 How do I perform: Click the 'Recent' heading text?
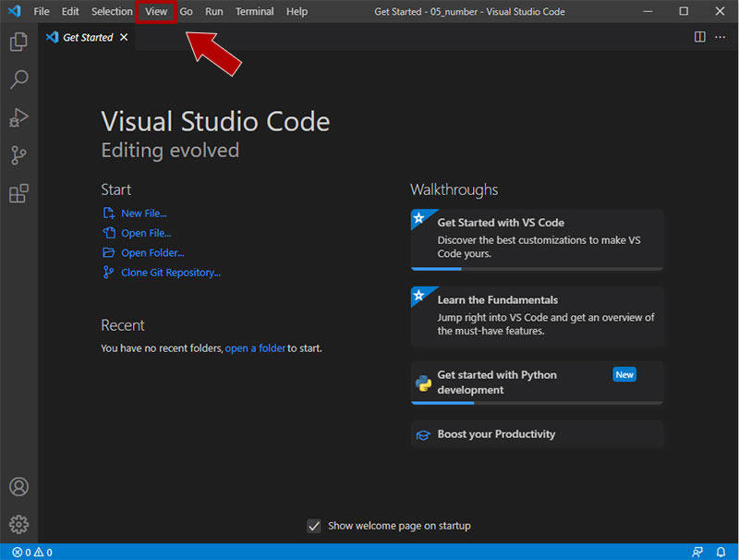pos(123,325)
